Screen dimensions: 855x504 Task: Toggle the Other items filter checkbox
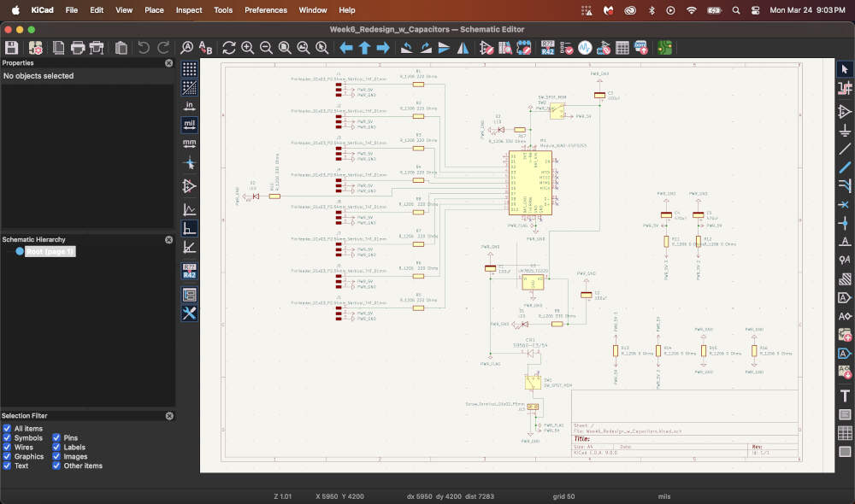56,466
